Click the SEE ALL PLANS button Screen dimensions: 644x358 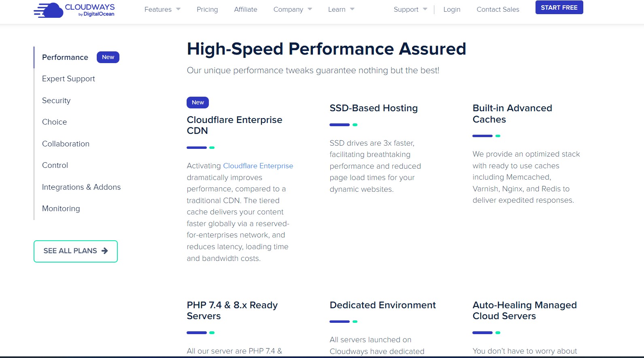pos(76,251)
